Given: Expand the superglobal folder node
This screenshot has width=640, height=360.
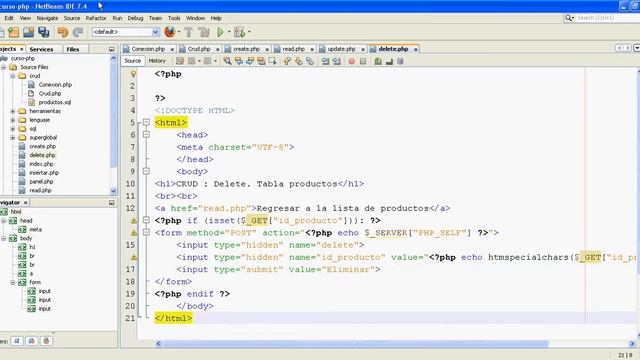Looking at the screenshot, I should (13, 138).
